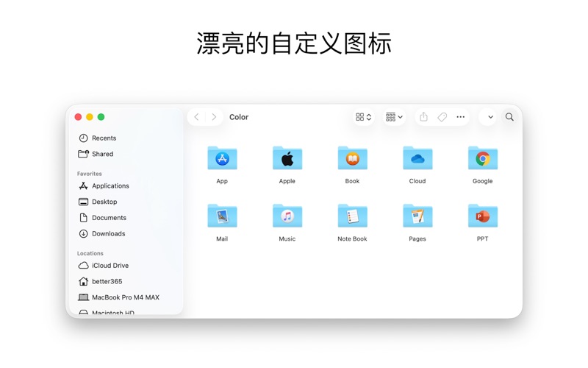Click the Documents page icon in sidebar
Image resolution: width=588 pixels, height=368 pixels.
point(83,218)
